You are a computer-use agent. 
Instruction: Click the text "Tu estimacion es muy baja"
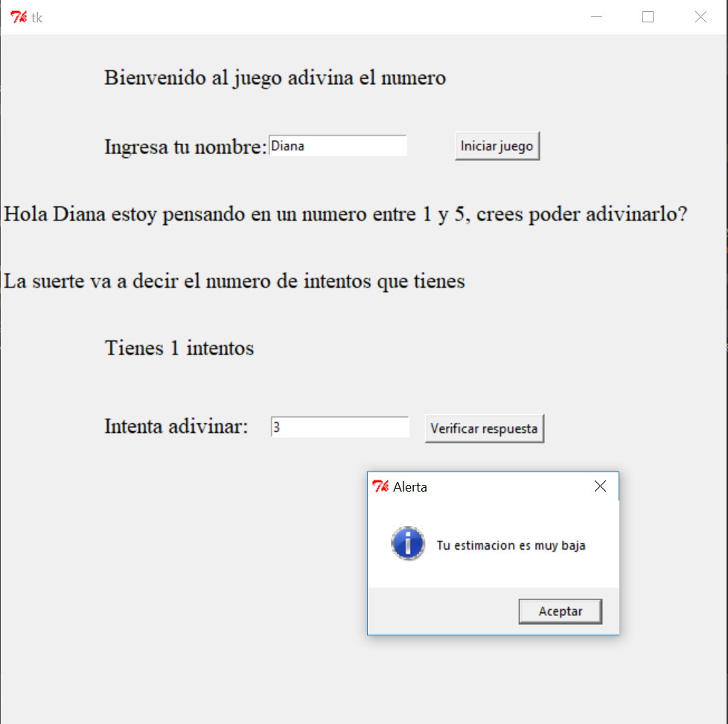coord(511,545)
